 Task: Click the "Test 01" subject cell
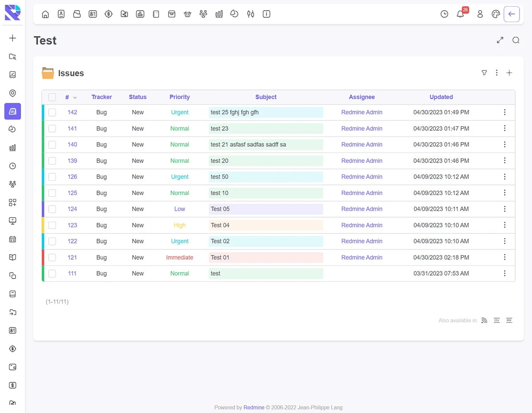click(266, 257)
